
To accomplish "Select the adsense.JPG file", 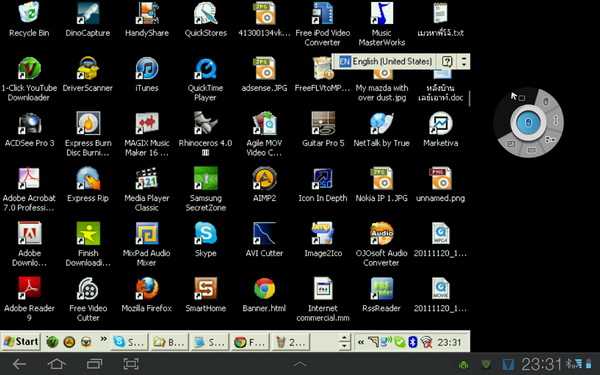I will [x=264, y=74].
